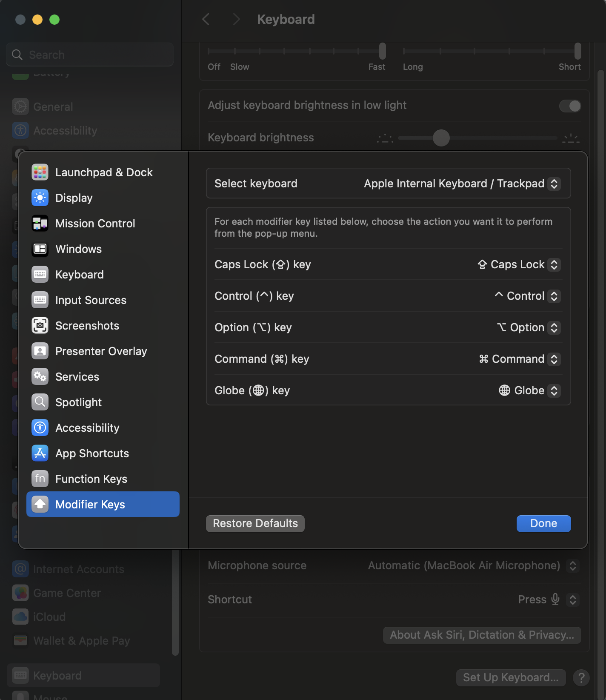Click the Windows icon in the list

[40, 249]
